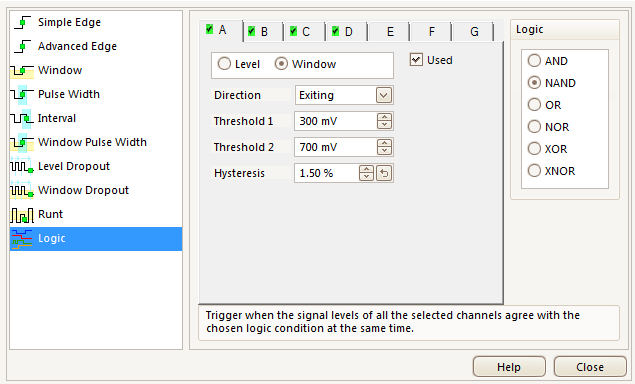Uncheck the Used checkbox
635x384 pixels.
click(416, 60)
